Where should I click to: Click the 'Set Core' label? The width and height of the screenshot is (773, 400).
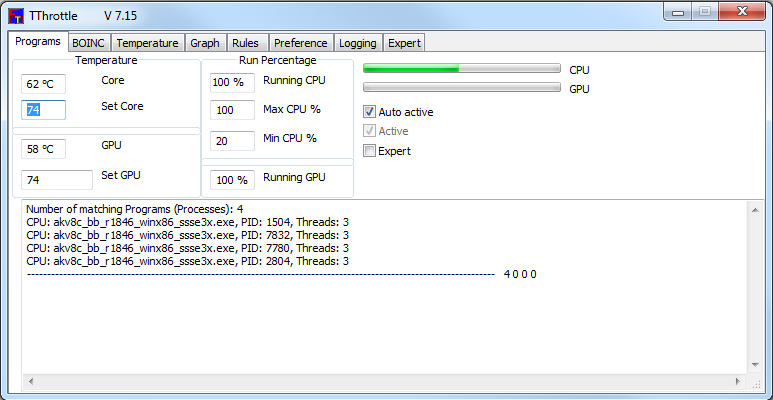click(122, 106)
